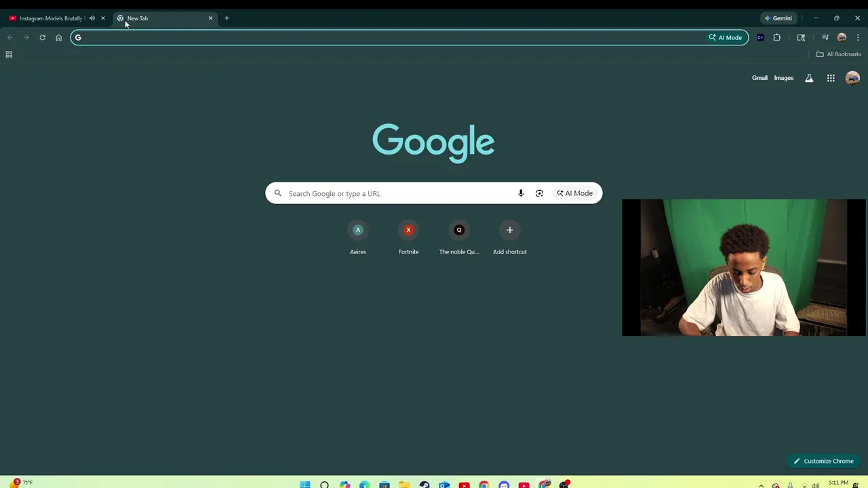Open the 5:11 PM clock in taskbar

click(x=838, y=483)
